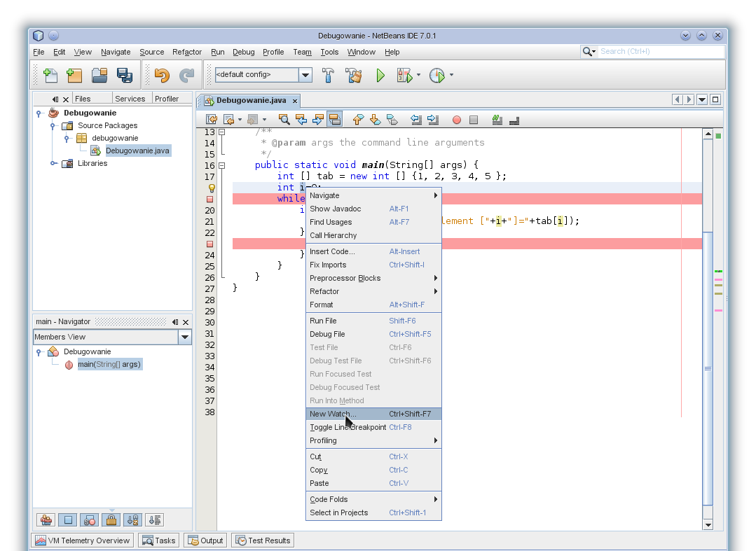This screenshot has width=756, height=551.
Task: Choose Format in the context menu
Action: click(x=373, y=305)
